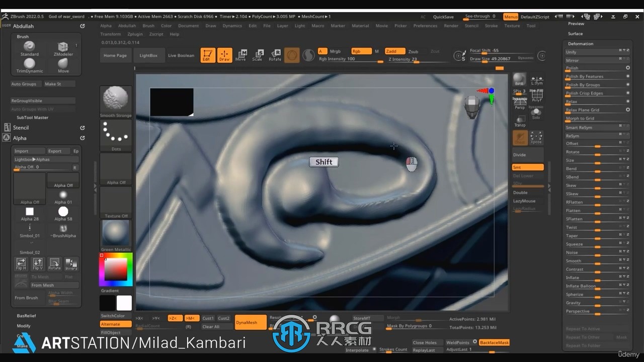Open Lightbox Alphas browser
Screen dimensions: 644x362
(46, 159)
